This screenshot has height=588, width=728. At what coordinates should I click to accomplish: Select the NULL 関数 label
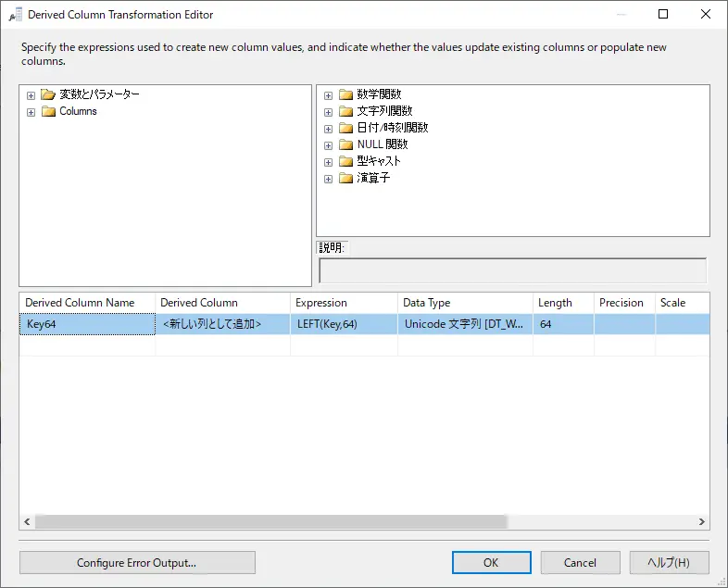[x=383, y=144]
